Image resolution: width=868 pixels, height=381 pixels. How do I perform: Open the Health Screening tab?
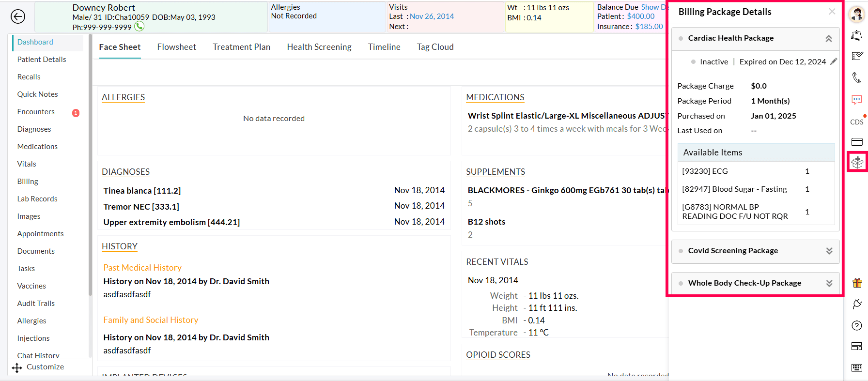(319, 47)
